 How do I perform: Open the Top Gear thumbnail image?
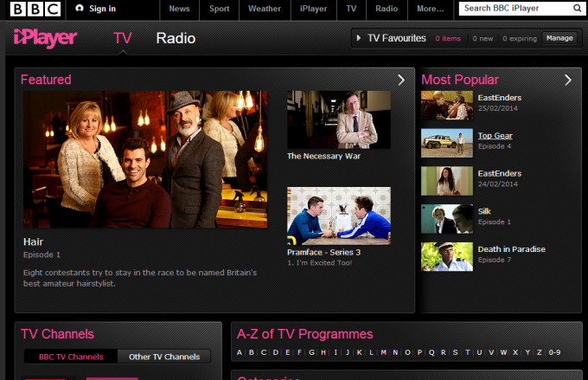447,144
